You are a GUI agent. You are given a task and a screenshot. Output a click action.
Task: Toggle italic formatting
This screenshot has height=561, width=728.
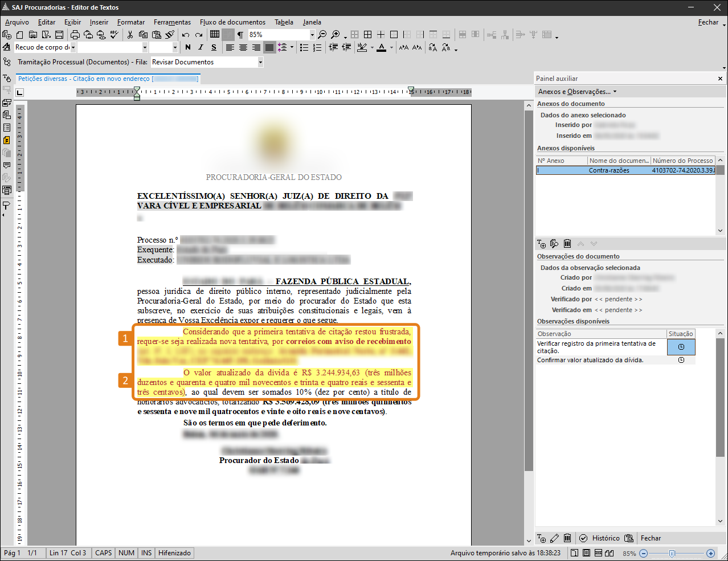pyautogui.click(x=201, y=47)
